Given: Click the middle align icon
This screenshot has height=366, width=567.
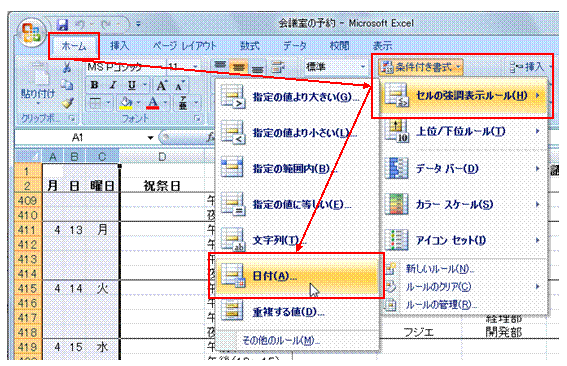Looking at the screenshot, I should [239, 67].
